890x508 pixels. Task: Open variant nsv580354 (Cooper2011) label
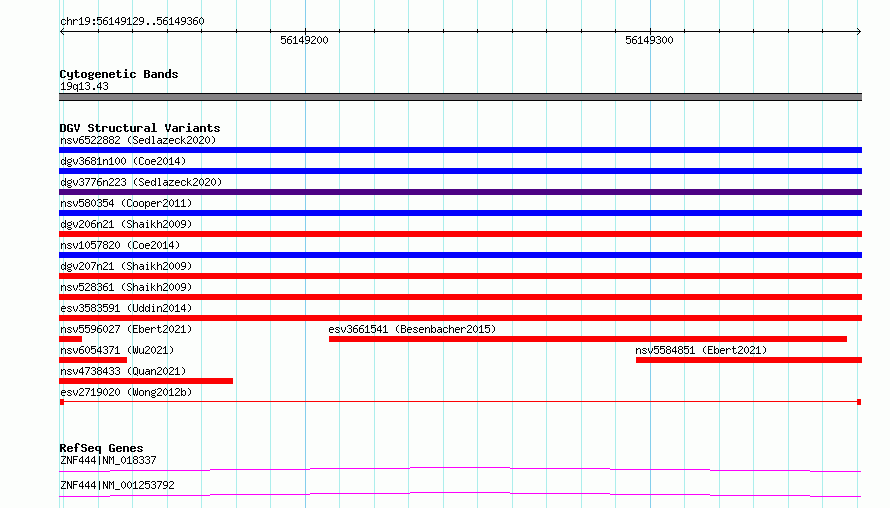coord(126,203)
